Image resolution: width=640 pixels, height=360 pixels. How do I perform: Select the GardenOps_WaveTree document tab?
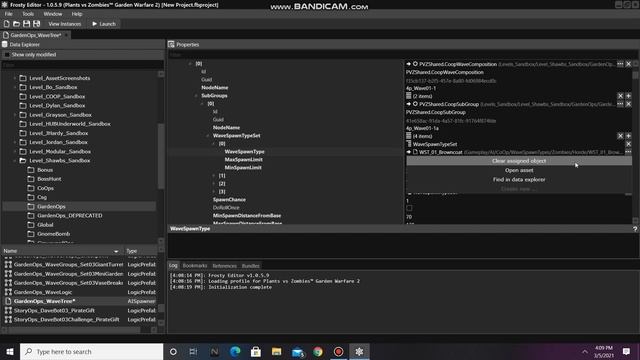click(x=36, y=35)
